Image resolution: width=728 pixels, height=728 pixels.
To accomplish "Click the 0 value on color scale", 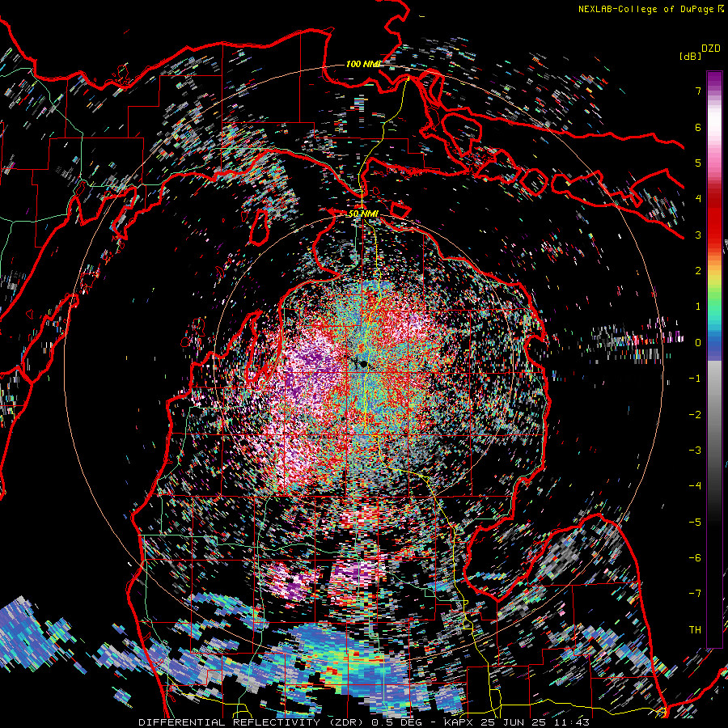I will (x=698, y=343).
